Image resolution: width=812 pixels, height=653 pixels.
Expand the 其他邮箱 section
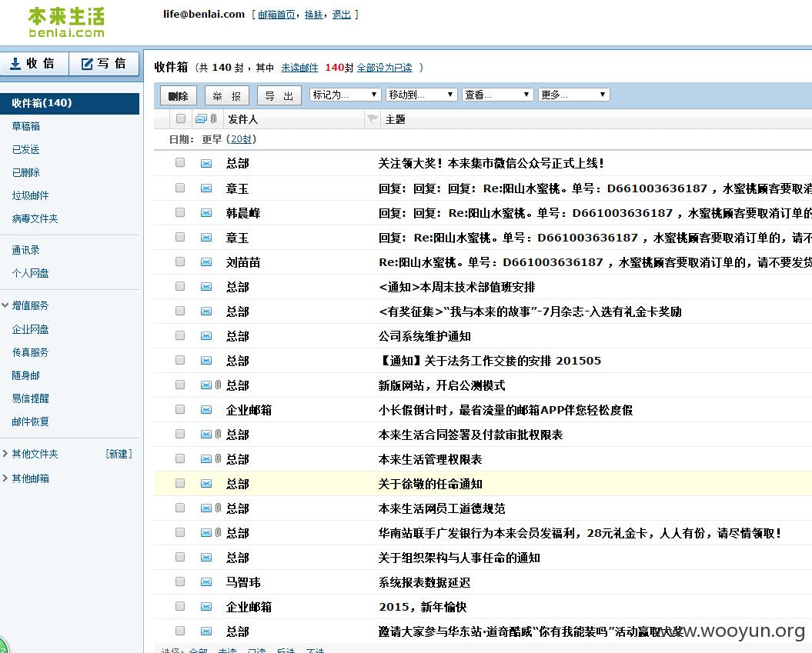click(x=5, y=478)
